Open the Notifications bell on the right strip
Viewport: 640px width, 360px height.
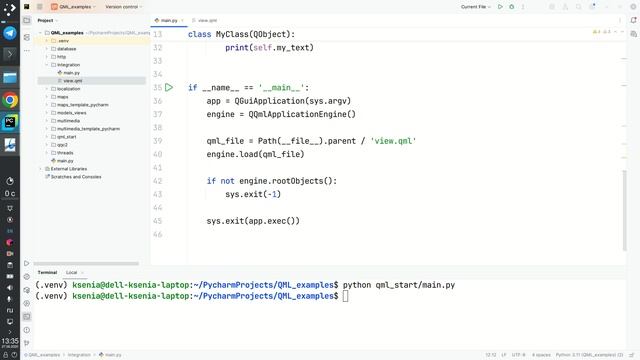(633, 20)
